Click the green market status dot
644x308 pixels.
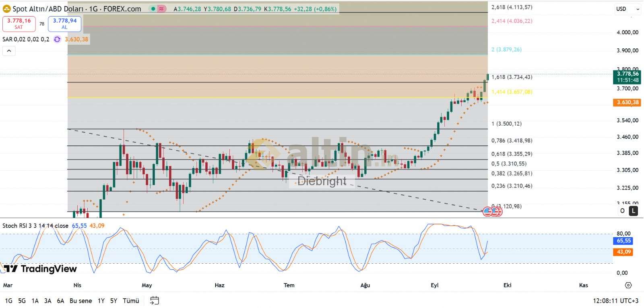coord(153,9)
